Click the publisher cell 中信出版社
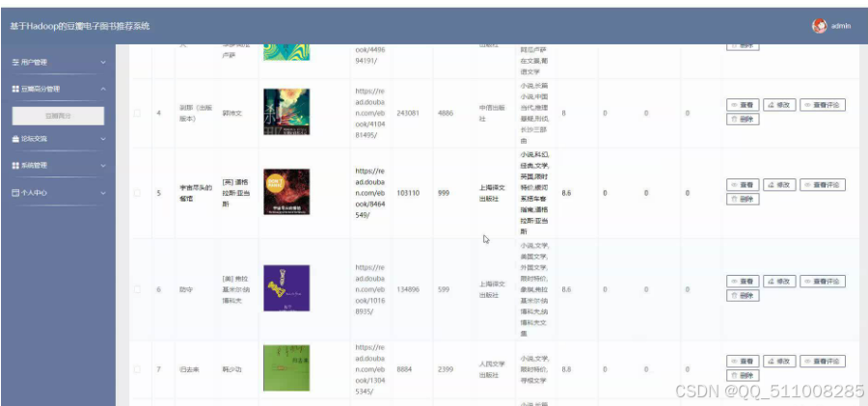The height and width of the screenshot is (406, 868). click(x=492, y=113)
